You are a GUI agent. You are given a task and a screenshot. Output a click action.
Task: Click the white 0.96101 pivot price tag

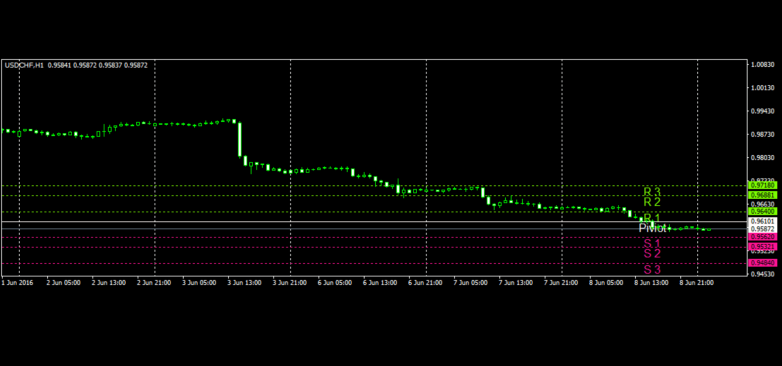point(763,221)
